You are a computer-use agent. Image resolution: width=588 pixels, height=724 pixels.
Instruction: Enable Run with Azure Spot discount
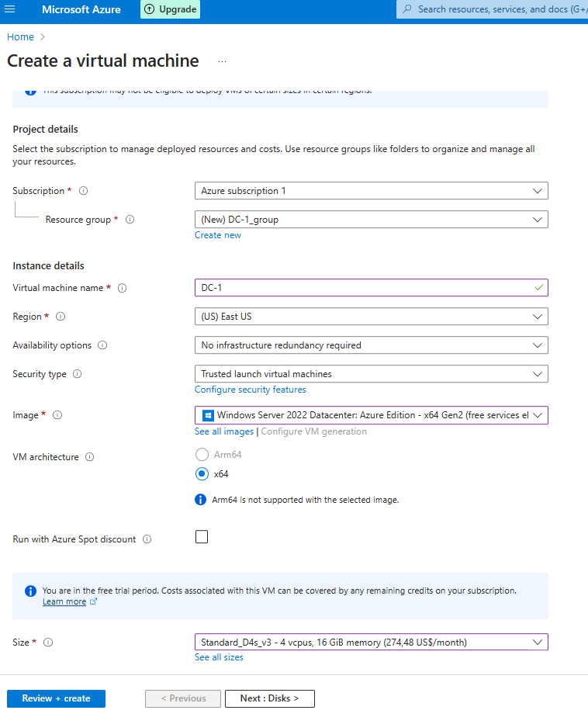click(202, 536)
